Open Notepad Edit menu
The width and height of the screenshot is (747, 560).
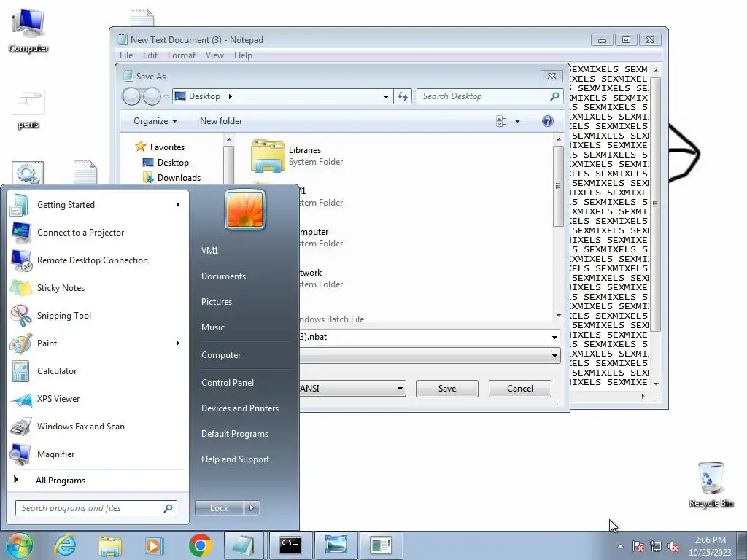tap(150, 55)
